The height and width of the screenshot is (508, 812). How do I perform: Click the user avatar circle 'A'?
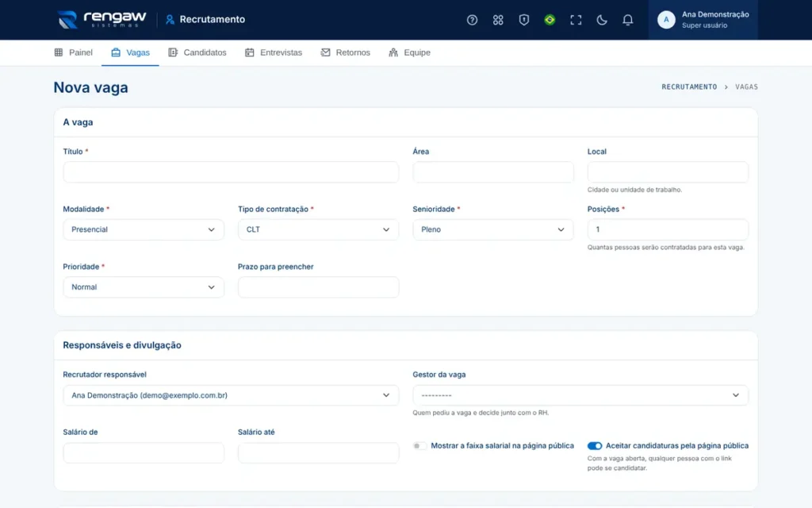(x=666, y=20)
